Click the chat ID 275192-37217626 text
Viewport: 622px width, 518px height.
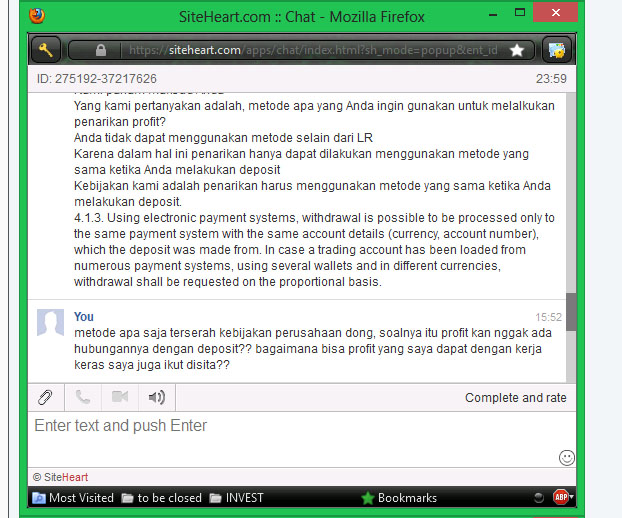(97, 79)
